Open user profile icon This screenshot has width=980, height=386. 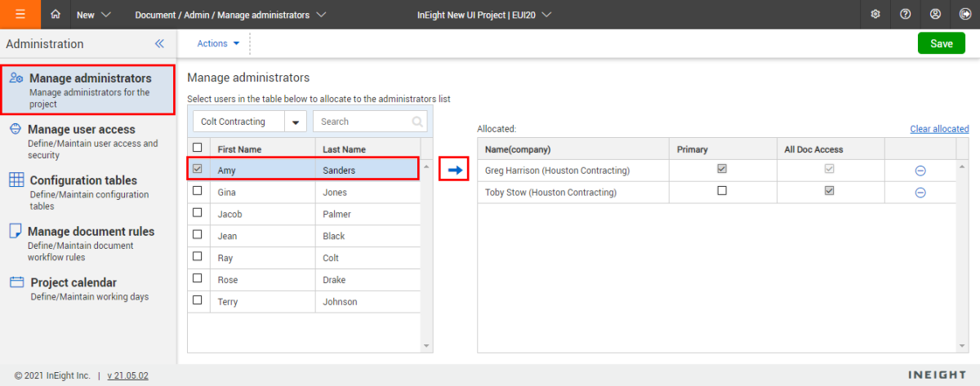click(x=935, y=15)
